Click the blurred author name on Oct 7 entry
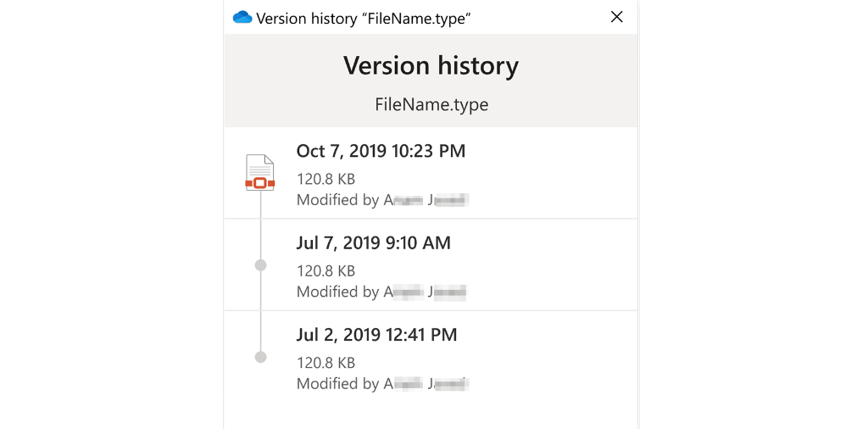 pyautogui.click(x=426, y=200)
